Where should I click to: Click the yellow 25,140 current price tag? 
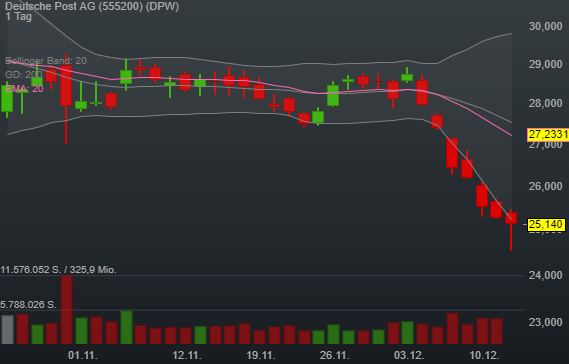[546, 225]
